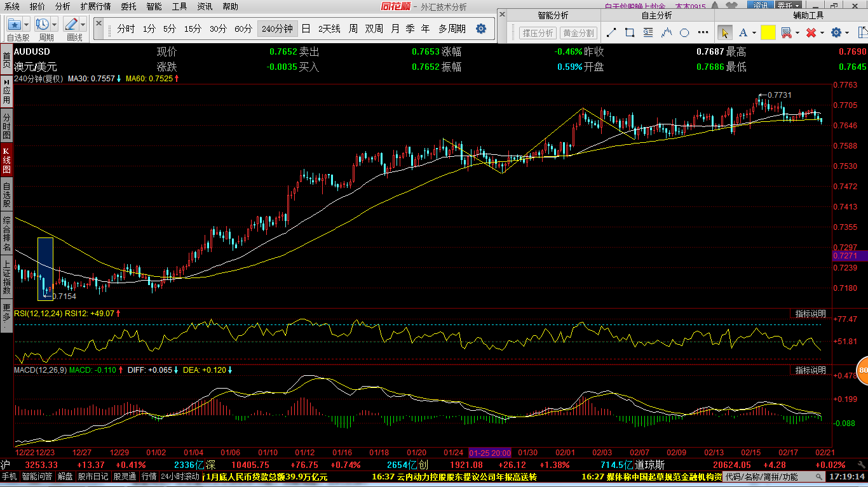Screen dimensions: 868x487
Task: Expand dropdown next to scissors icon
Action: point(797,33)
